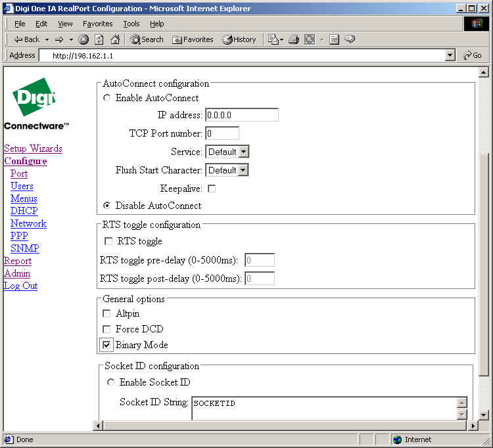Image resolution: width=493 pixels, height=448 pixels.
Task: Click the IP address input field
Action: (x=241, y=115)
